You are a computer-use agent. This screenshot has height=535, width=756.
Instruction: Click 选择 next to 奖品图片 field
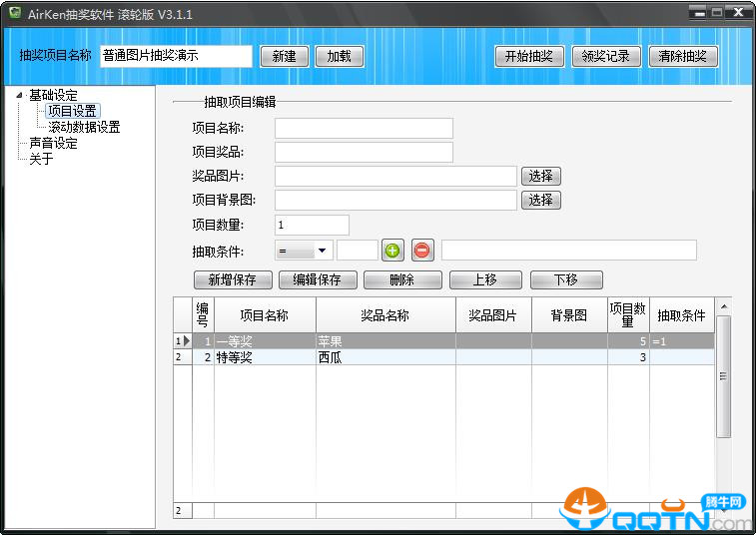(540, 176)
